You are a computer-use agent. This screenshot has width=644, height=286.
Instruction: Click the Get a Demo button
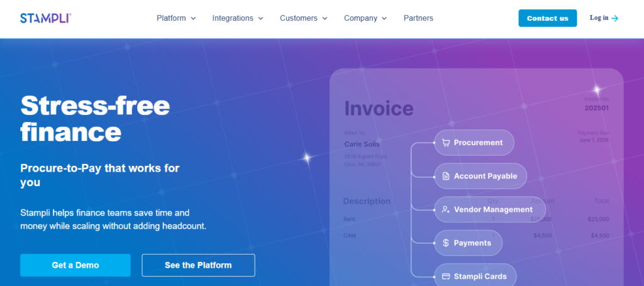pos(75,265)
